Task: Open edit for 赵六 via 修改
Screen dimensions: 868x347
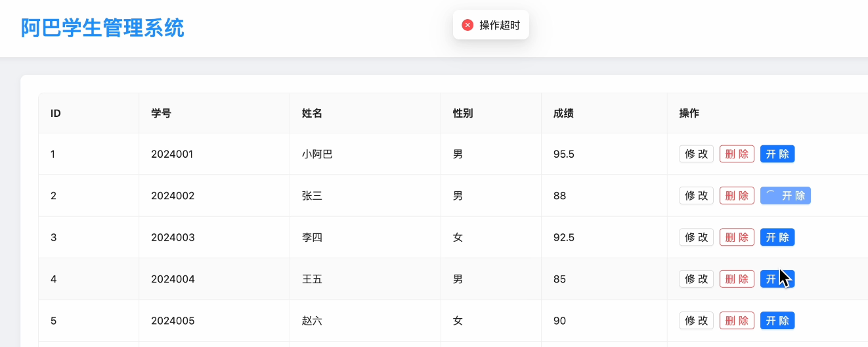Action: 696,321
